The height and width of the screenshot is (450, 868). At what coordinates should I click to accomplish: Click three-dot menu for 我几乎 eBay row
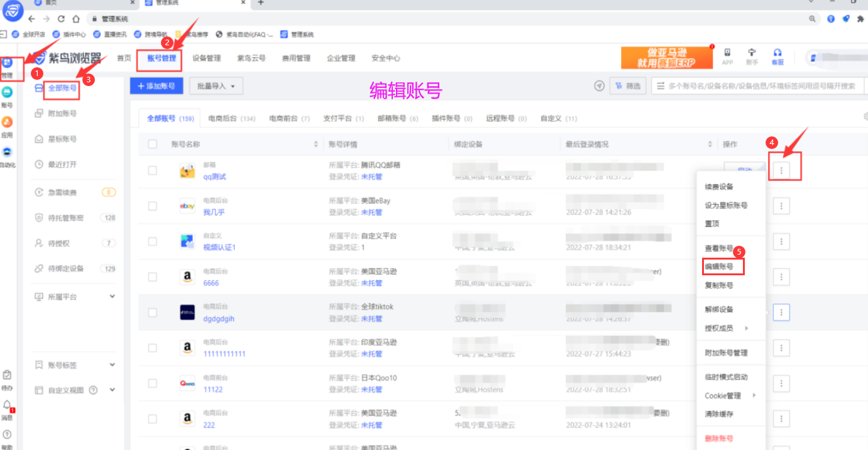tap(781, 206)
